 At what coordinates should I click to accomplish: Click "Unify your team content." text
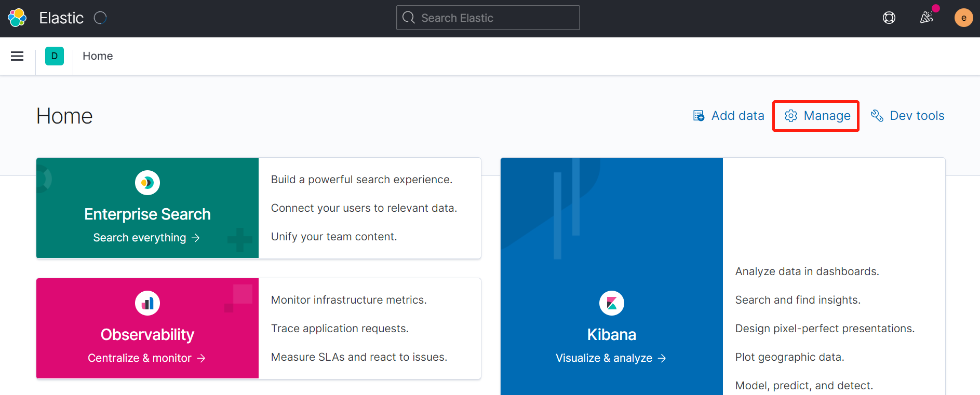coord(334,237)
